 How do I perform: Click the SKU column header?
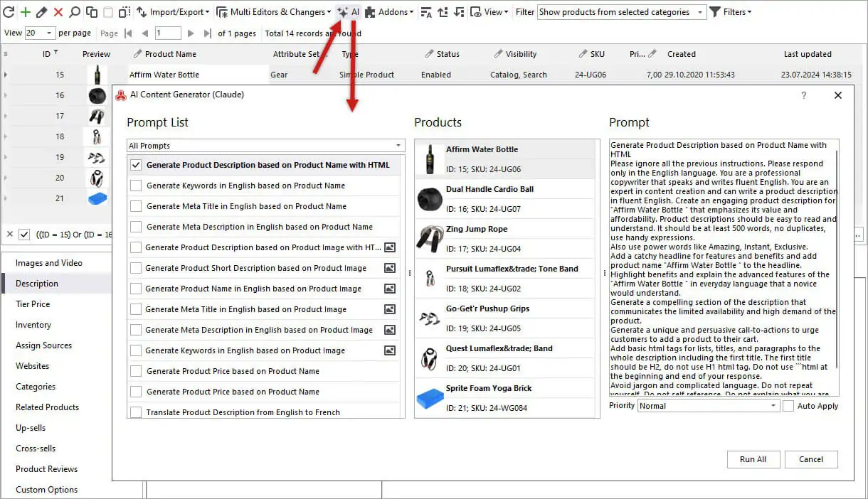point(598,54)
